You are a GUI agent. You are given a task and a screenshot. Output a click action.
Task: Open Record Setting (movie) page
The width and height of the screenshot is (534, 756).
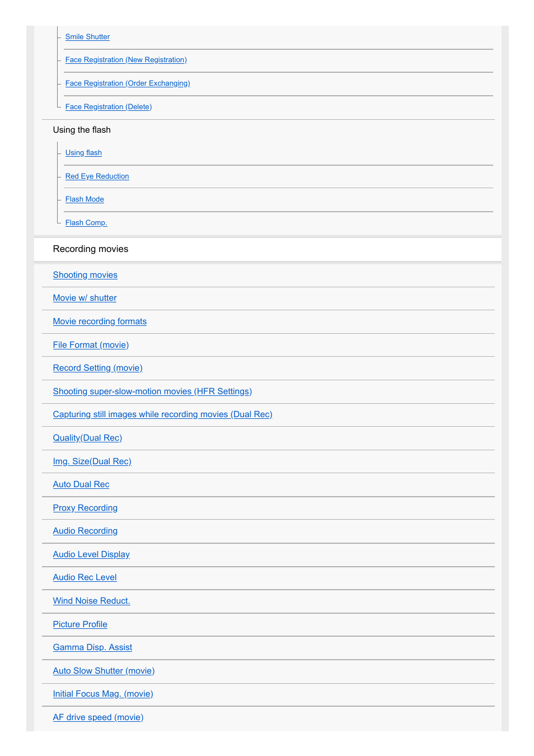tap(97, 368)
